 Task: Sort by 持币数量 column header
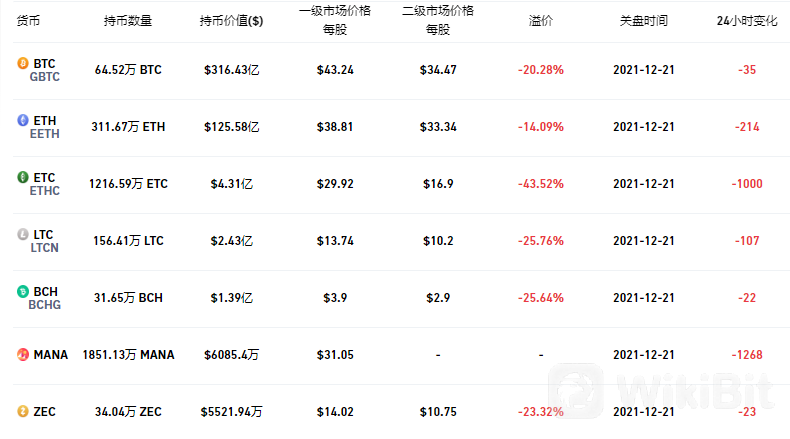coord(128,21)
